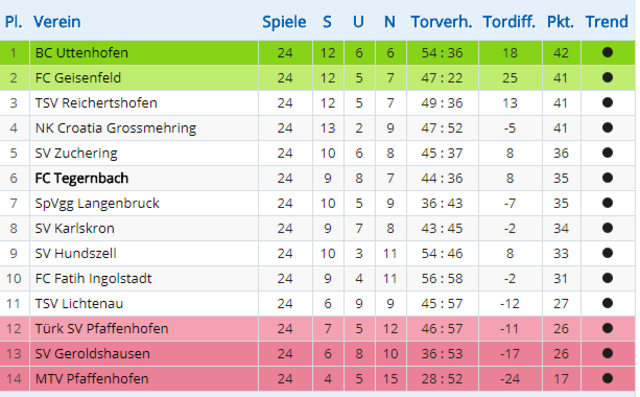Select the bold FC Tegernbach team name
The height and width of the screenshot is (397, 640).
pyautogui.click(x=82, y=178)
